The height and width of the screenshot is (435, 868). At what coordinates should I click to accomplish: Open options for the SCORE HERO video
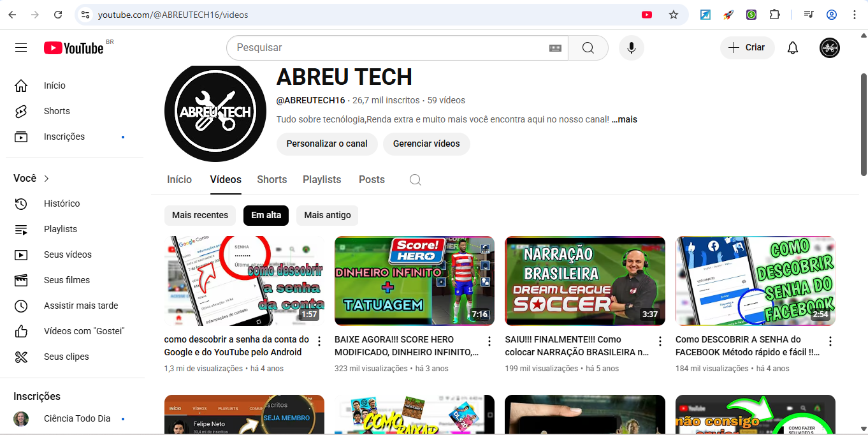pyautogui.click(x=489, y=341)
